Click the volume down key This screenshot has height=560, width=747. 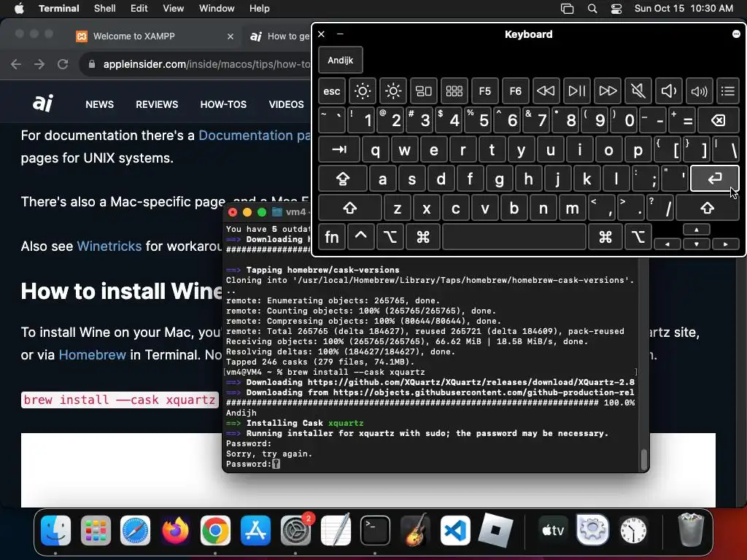click(x=669, y=91)
